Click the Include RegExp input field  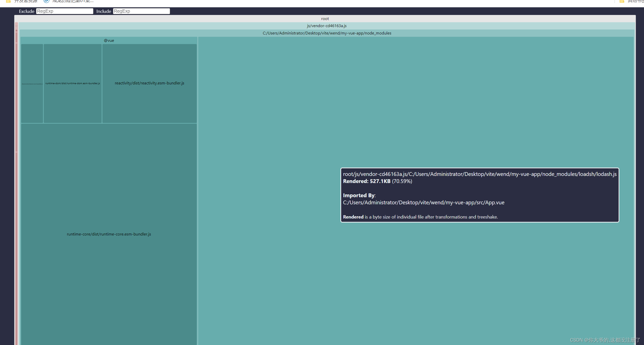pos(141,11)
